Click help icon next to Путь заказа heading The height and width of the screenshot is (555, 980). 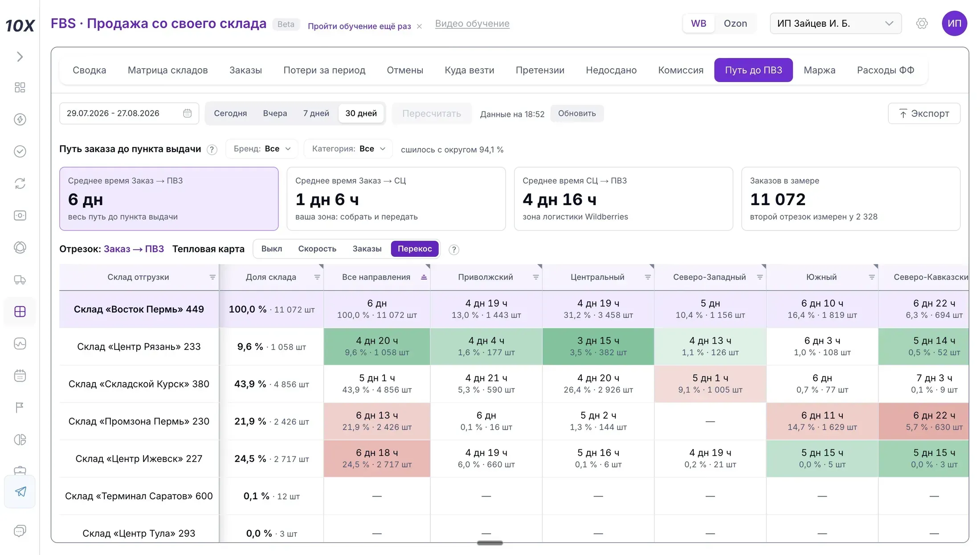tap(212, 150)
